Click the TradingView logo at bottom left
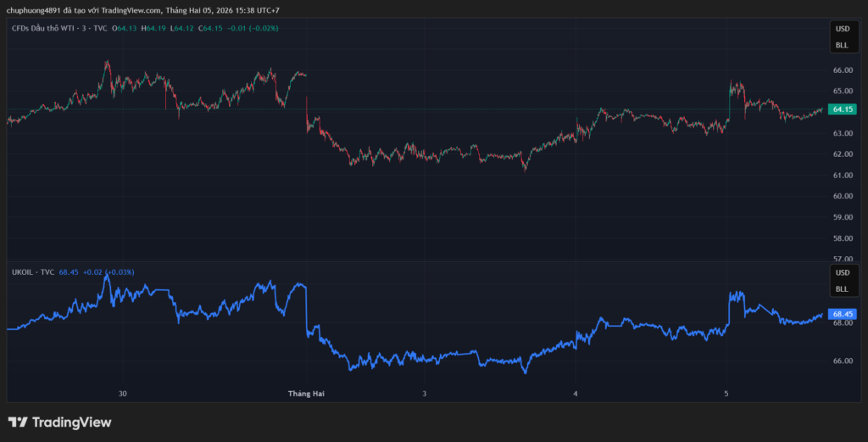 59,422
